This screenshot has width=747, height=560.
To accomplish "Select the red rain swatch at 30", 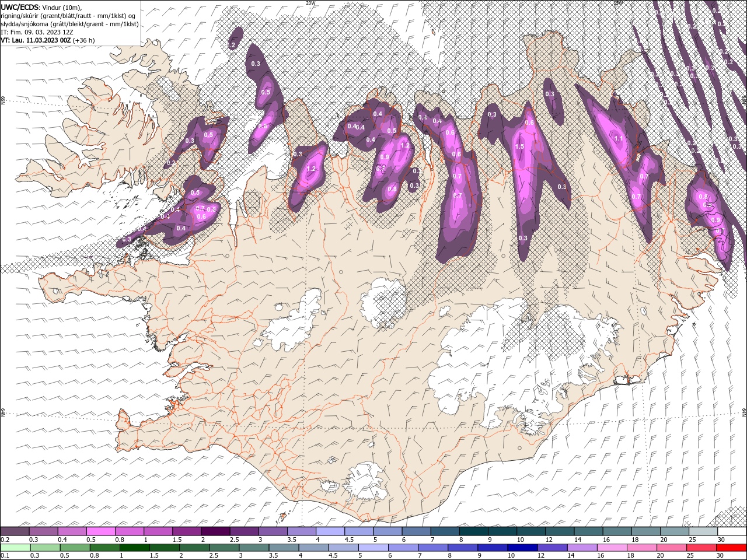I will point(731,547).
